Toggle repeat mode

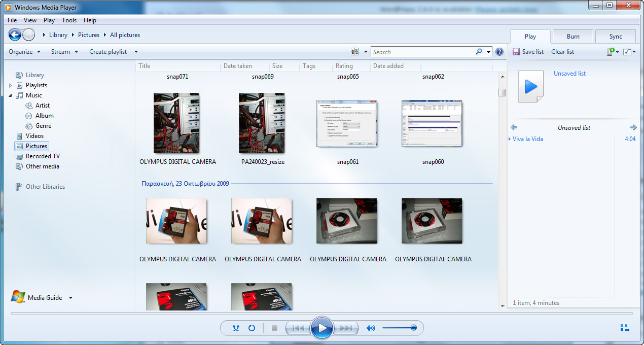252,328
